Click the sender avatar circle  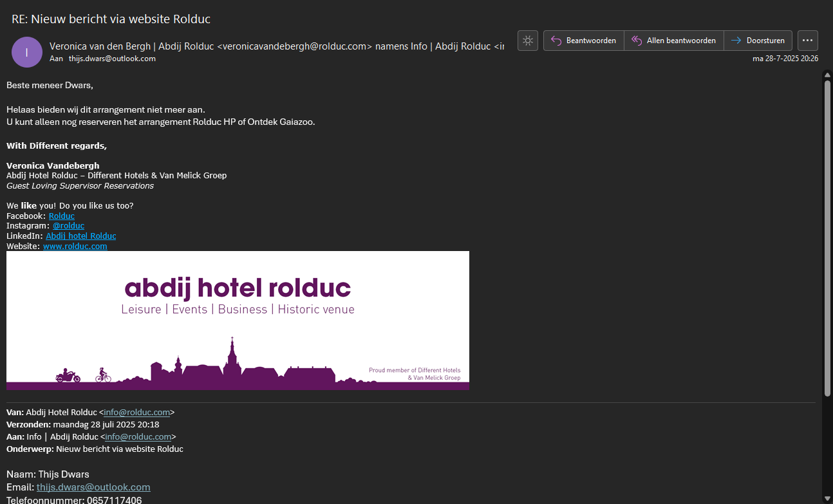(x=27, y=52)
